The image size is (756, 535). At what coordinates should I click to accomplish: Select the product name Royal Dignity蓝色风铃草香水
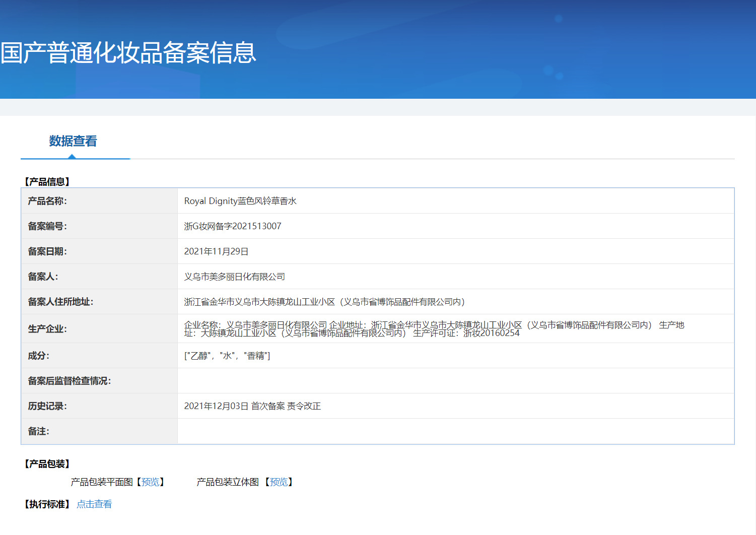pyautogui.click(x=240, y=201)
